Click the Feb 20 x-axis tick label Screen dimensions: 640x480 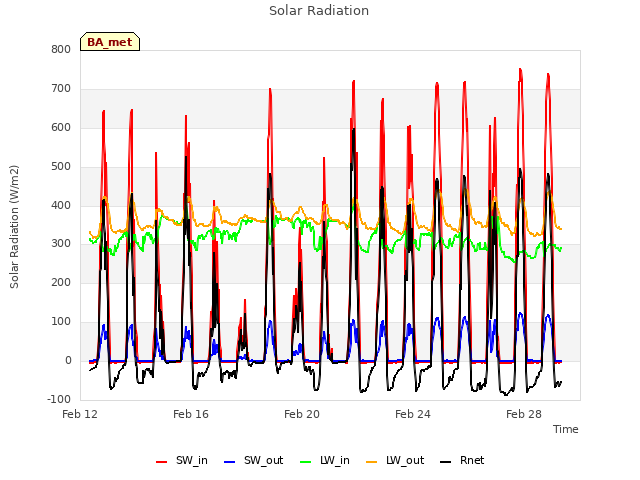tap(302, 414)
